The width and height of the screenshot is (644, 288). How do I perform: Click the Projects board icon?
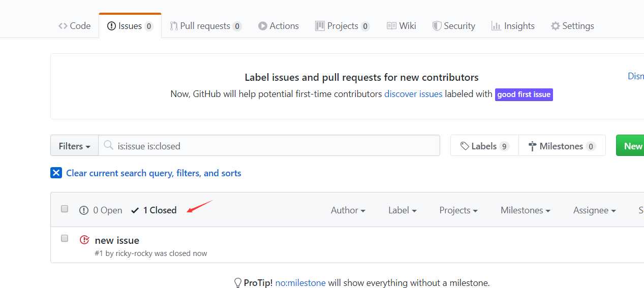point(320,26)
